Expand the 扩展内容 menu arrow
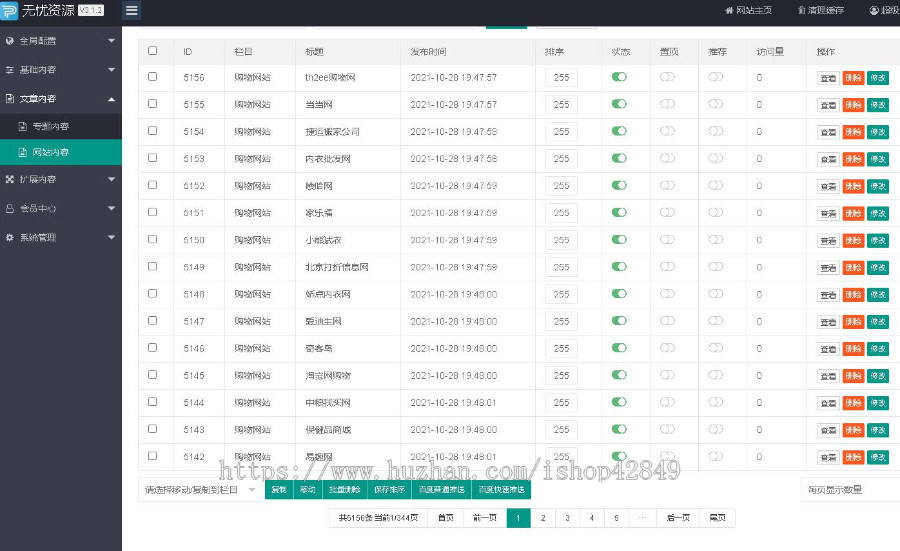This screenshot has height=551, width=900. [x=111, y=179]
